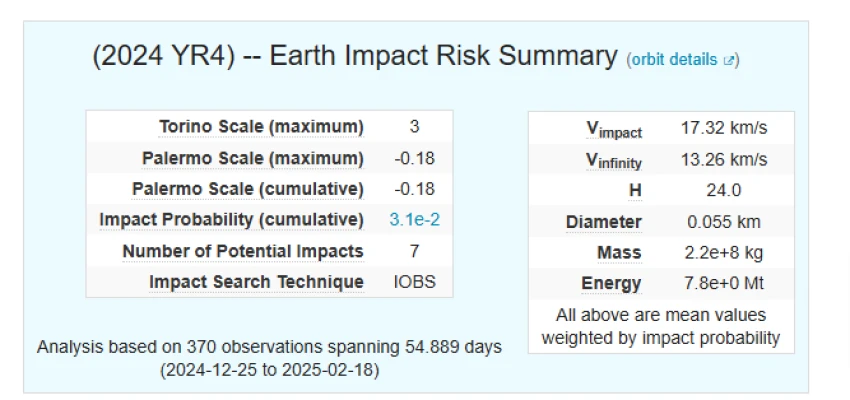Open the orbit details link
Screen dimensions: 850x400
pos(675,60)
